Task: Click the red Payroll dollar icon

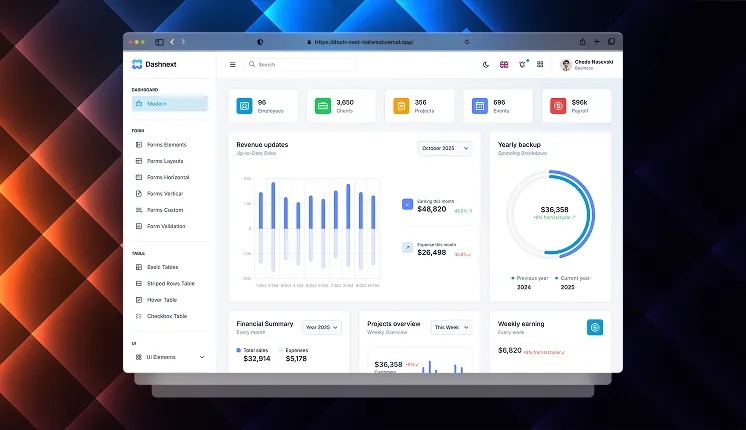Action: click(558, 105)
